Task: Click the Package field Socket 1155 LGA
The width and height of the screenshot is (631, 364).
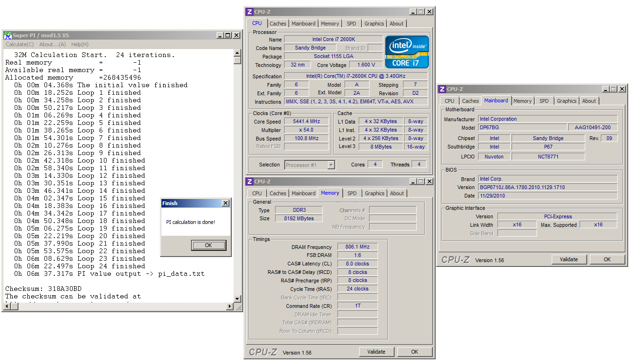Action: click(x=333, y=57)
